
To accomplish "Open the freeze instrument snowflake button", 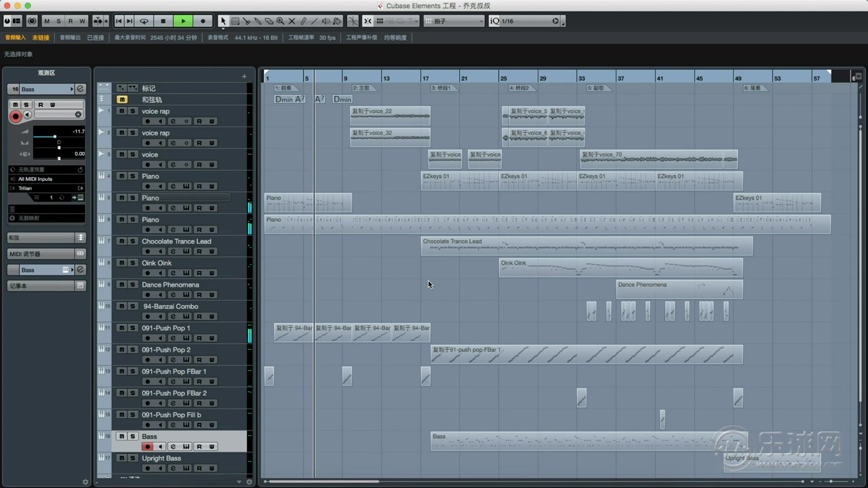I will pyautogui.click(x=78, y=115).
